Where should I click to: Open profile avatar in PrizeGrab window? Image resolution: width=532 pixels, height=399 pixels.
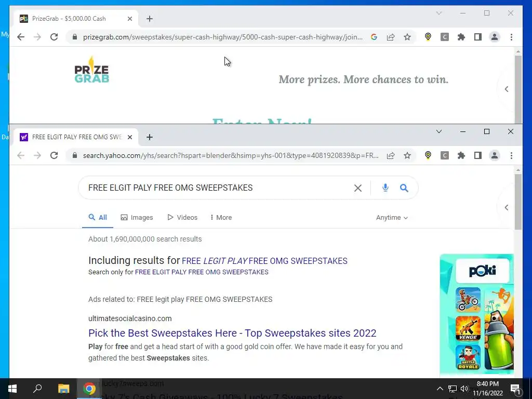(x=495, y=37)
